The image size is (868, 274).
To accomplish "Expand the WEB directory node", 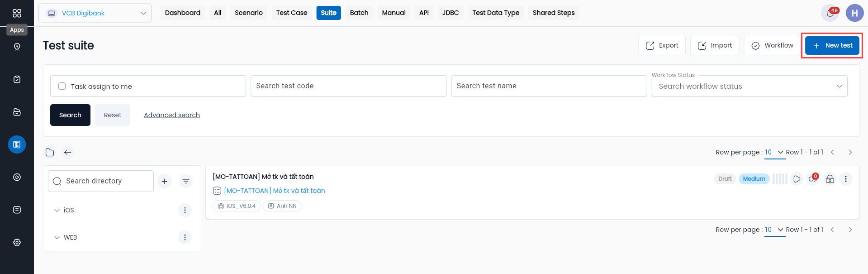I will [57, 237].
